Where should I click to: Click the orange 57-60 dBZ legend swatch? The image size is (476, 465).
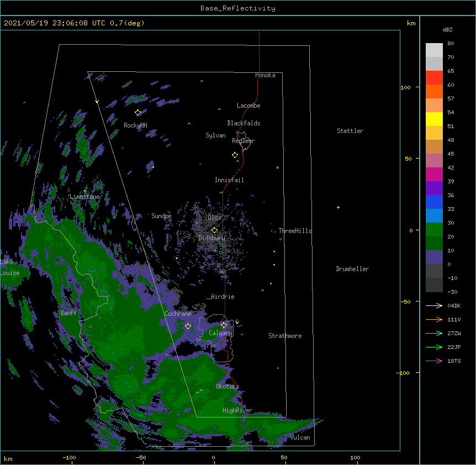434,91
